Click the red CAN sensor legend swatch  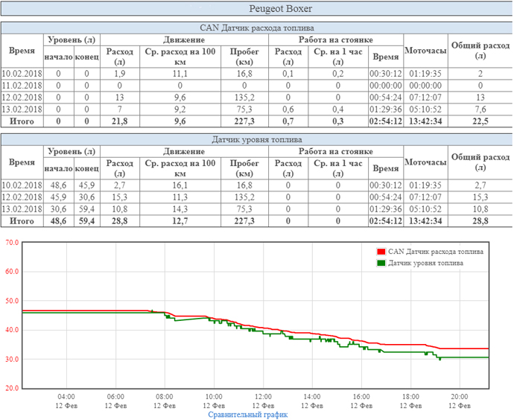click(x=381, y=252)
